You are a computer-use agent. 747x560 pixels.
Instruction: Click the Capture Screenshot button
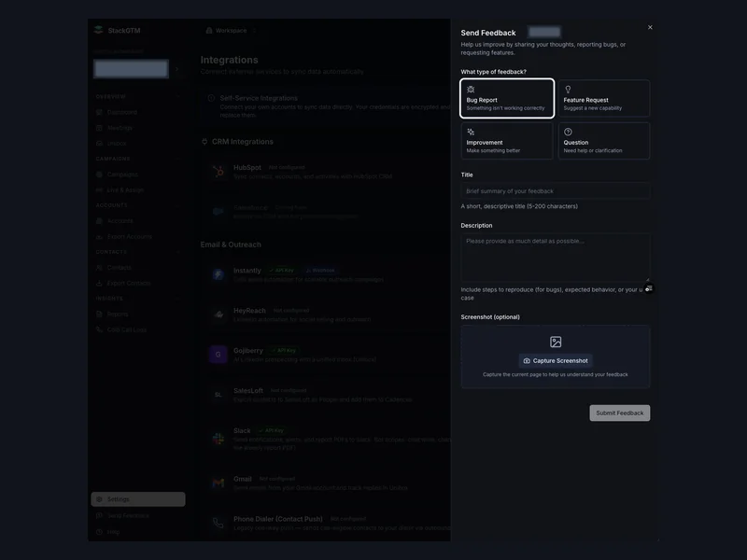pyautogui.click(x=556, y=360)
